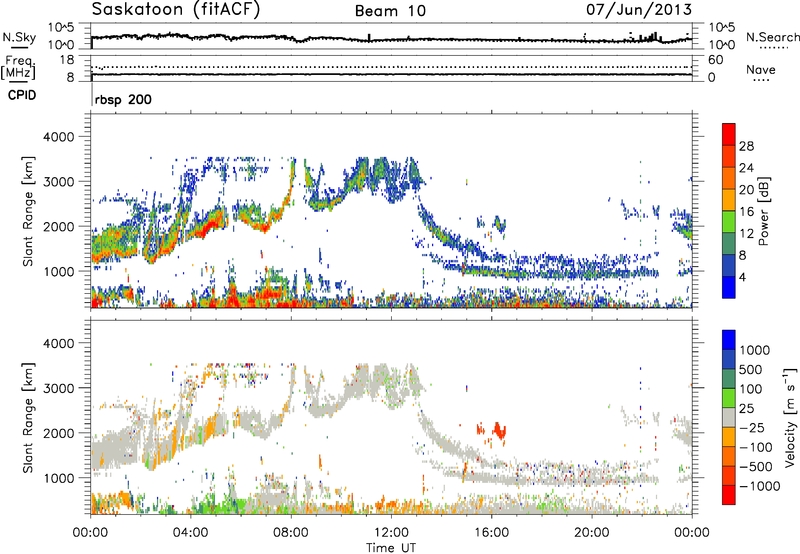This screenshot has height=554, width=800.
Task: Click the 'Freq. [MHz]' label
Action: 18,68
